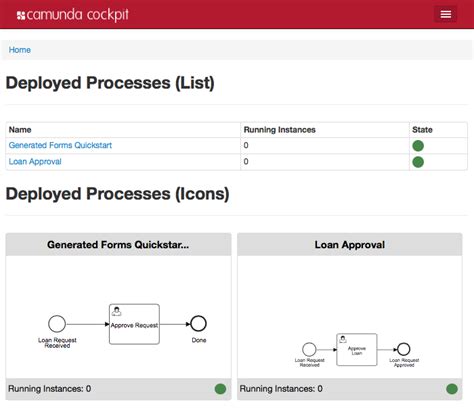Viewport: 474px width, 414px height.
Task: Click the user icon inside Approve Request task
Action: point(117,311)
